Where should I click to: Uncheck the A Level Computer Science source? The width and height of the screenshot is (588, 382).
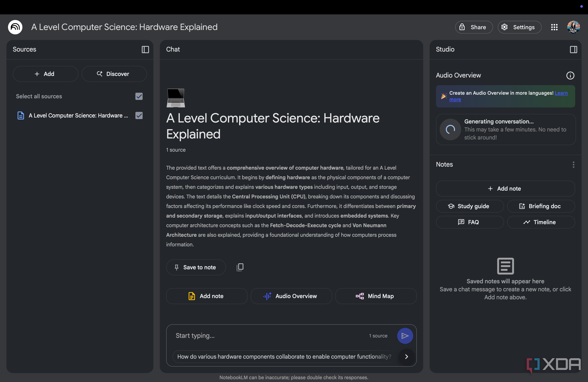(139, 115)
